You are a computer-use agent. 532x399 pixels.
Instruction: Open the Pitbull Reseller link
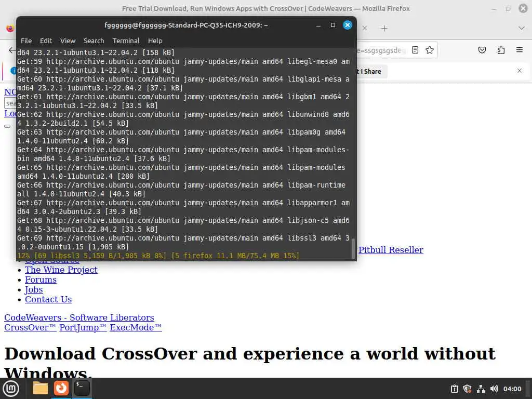(x=391, y=250)
